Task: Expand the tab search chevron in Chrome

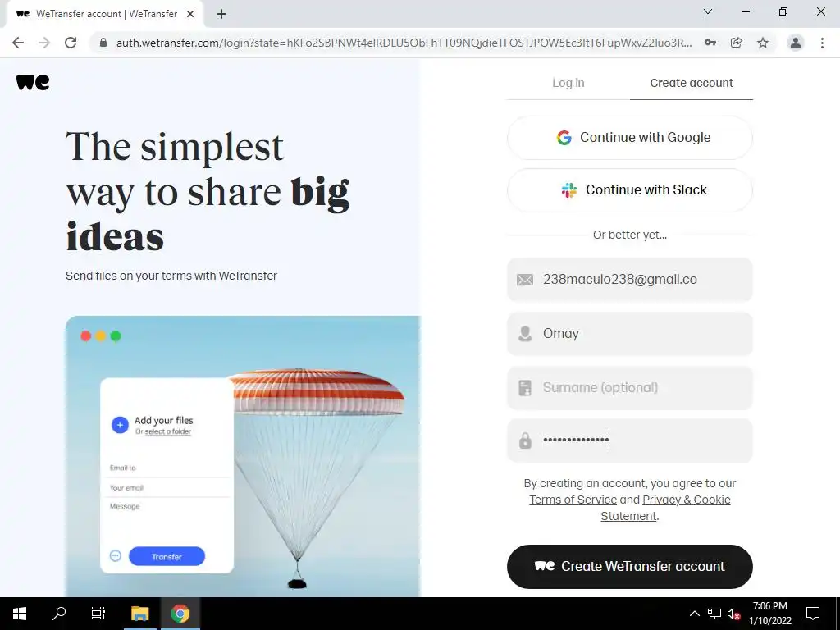Action: 708,11
